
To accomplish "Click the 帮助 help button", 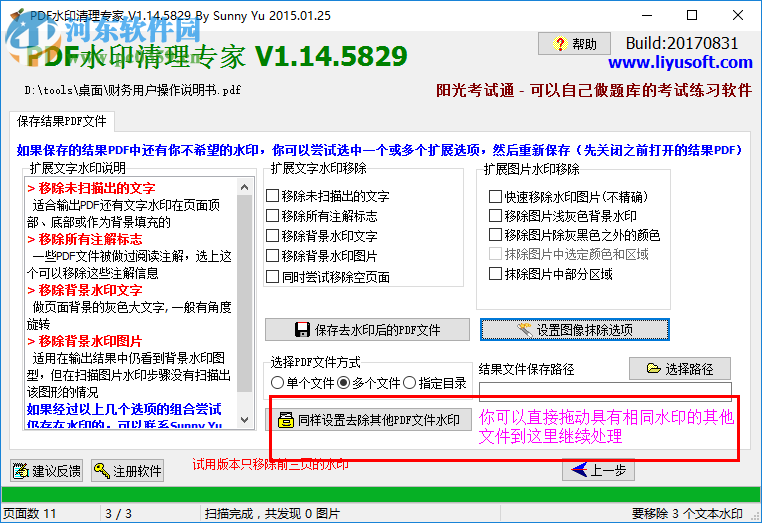I will point(574,44).
